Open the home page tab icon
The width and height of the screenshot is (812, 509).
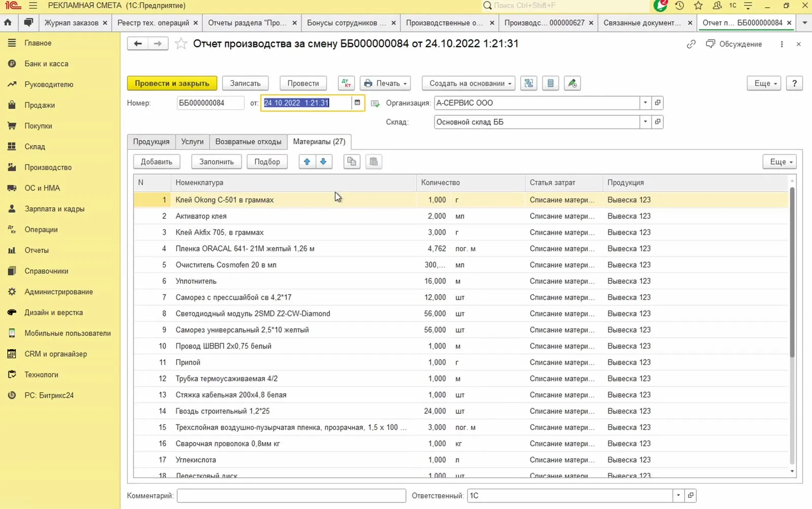click(8, 23)
